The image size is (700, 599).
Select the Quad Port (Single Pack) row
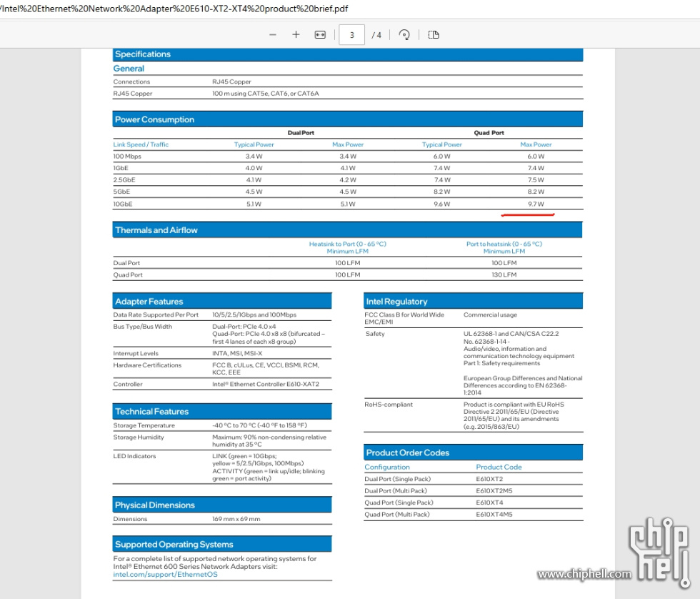point(473,503)
